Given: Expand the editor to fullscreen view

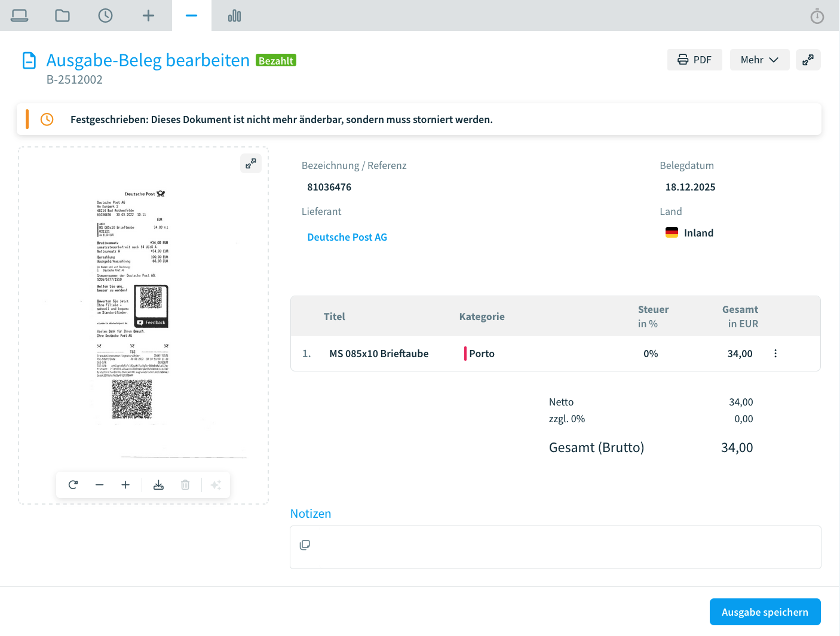Looking at the screenshot, I should (x=808, y=60).
